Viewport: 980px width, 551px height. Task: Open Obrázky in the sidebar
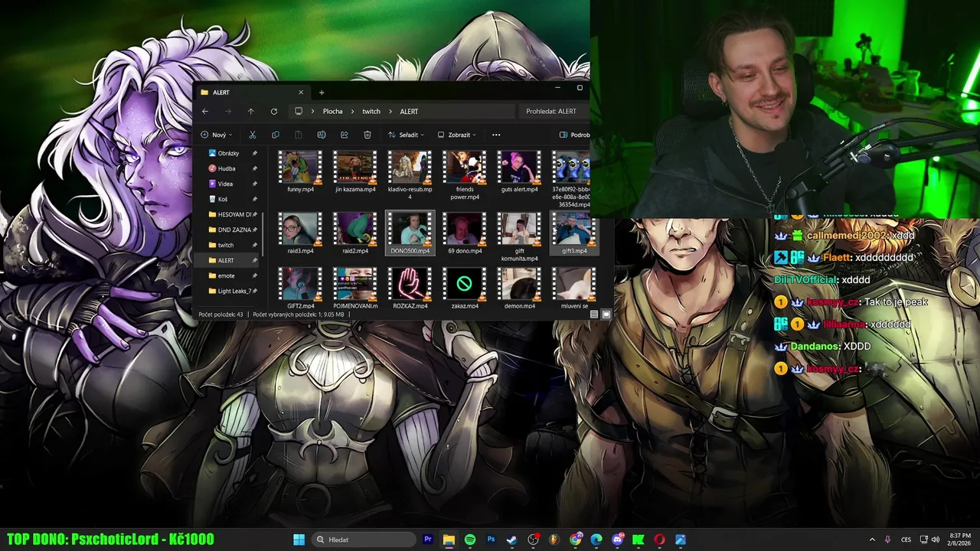[228, 153]
